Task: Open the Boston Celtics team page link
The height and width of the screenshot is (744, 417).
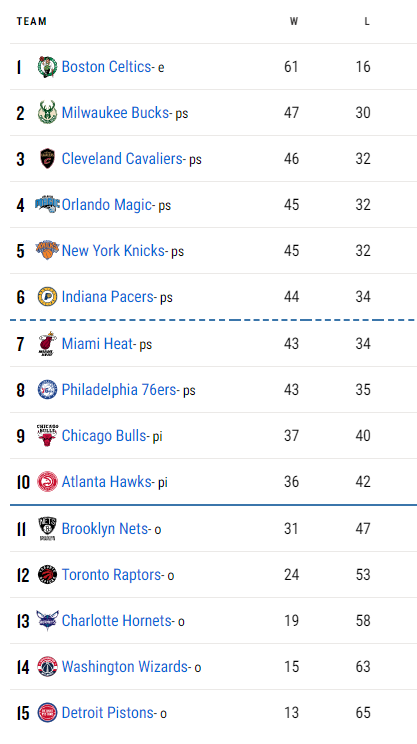Action: 107,67
